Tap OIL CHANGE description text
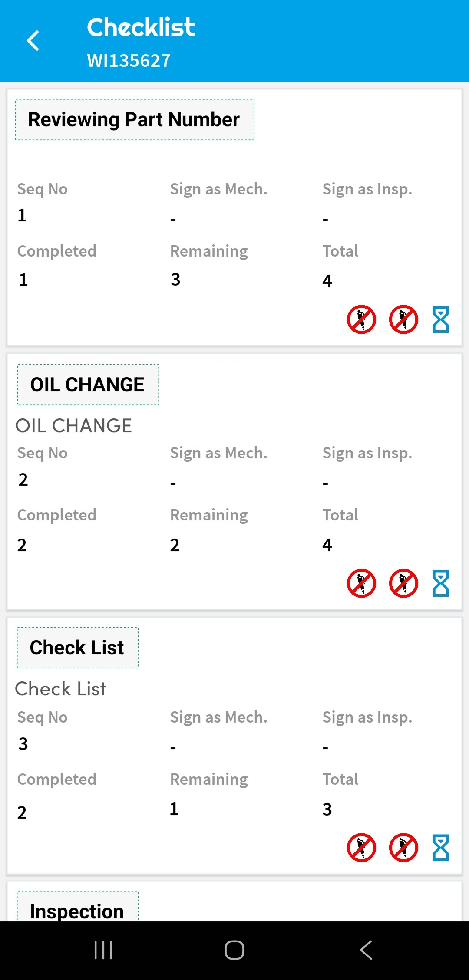 pos(74,426)
